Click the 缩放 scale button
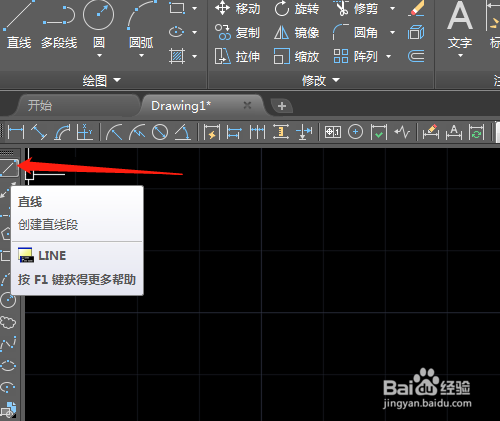Viewport: 500px width, 421px height. coord(297,56)
